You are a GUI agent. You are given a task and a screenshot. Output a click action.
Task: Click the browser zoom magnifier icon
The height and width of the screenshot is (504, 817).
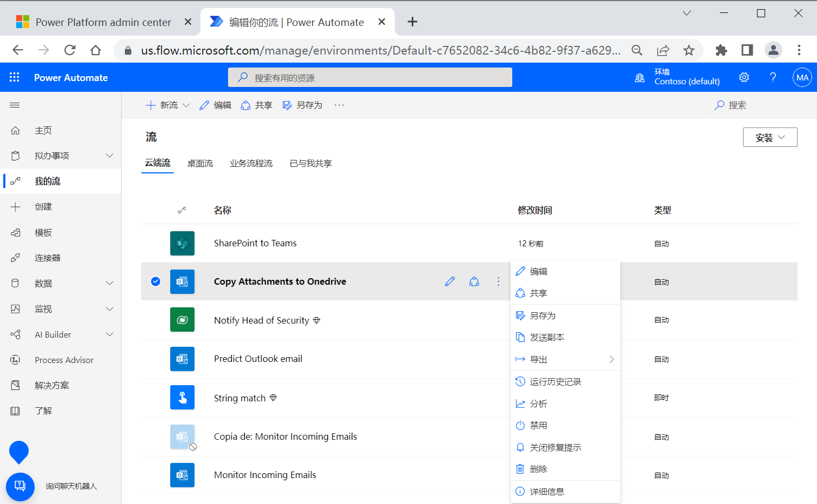click(x=637, y=50)
